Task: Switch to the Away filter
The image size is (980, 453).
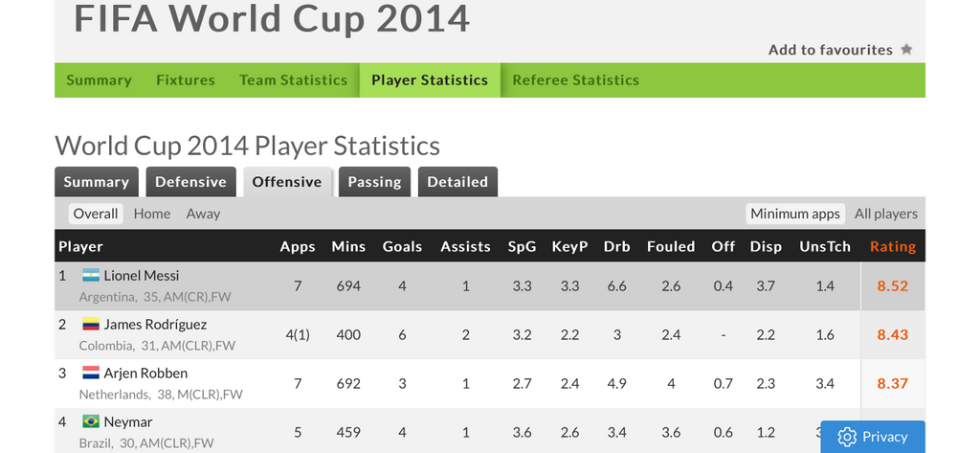Action: (203, 214)
